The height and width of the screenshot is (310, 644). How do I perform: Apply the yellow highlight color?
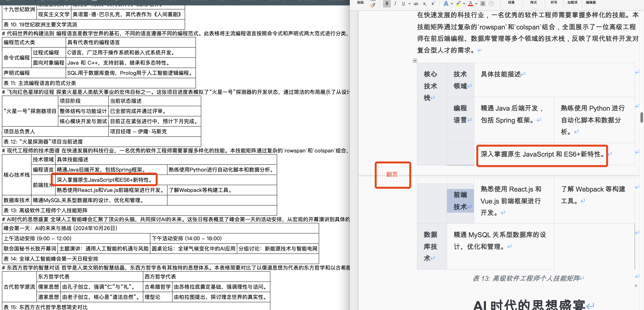pos(458,4)
